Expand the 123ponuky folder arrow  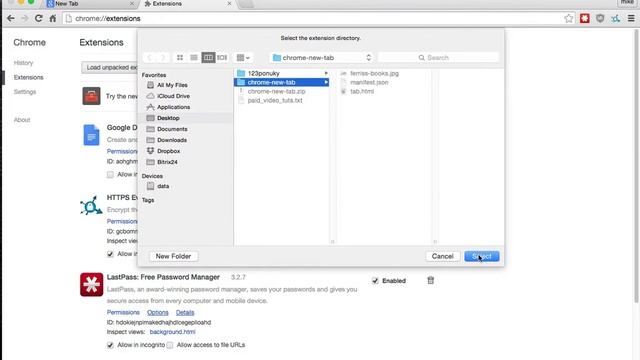coord(326,73)
